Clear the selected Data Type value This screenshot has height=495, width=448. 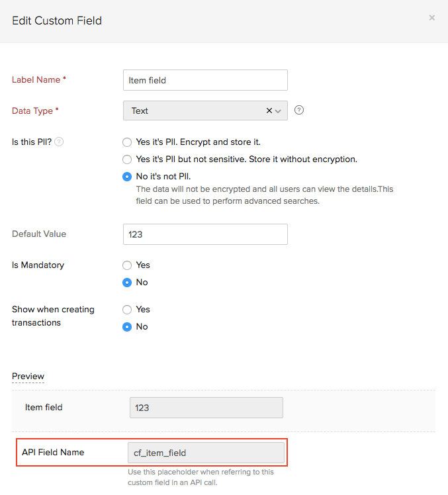point(269,111)
